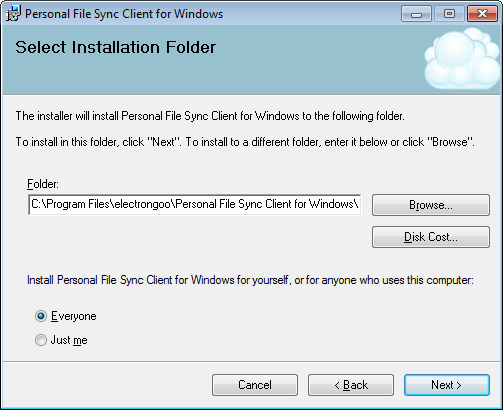Click the cloud logo in the header banner
This screenshot has height=410, width=503.
pyautogui.click(x=463, y=59)
